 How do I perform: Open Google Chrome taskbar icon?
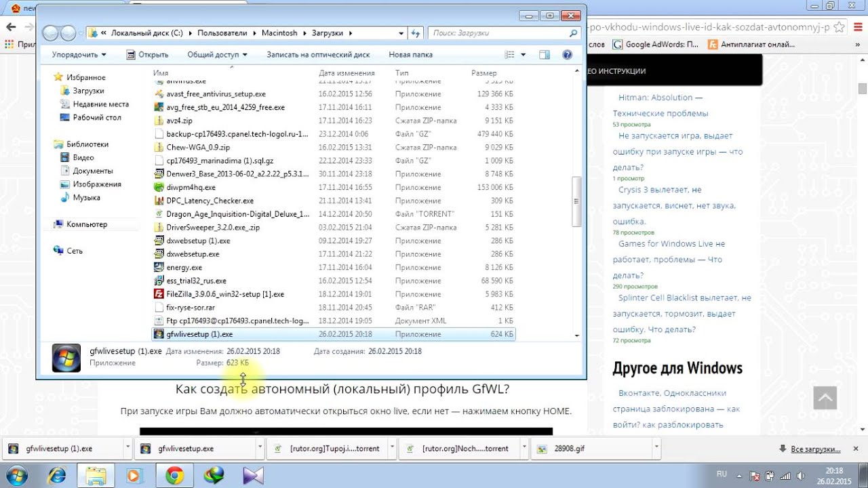coord(174,476)
